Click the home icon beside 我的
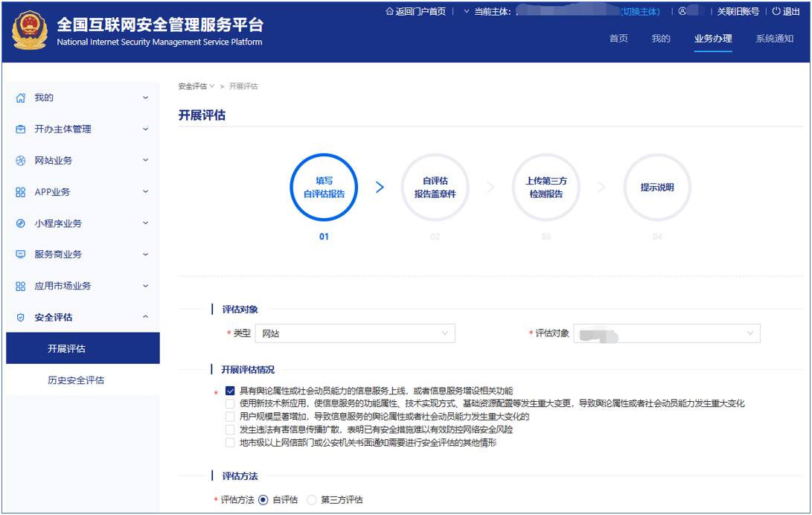 (20, 97)
